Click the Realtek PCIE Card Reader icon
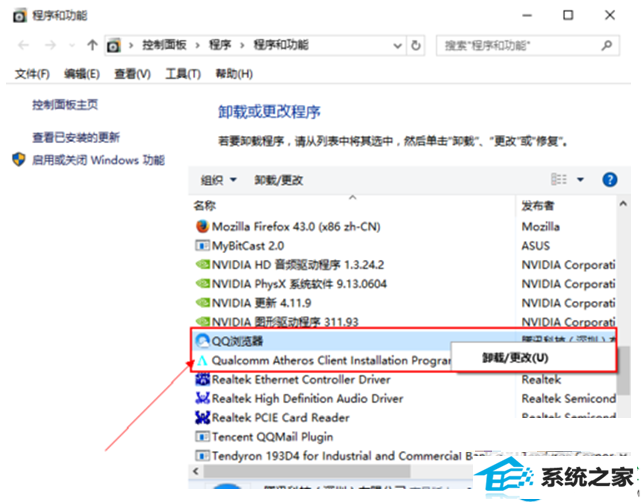Viewport: 642px width, 504px height. coord(203,418)
